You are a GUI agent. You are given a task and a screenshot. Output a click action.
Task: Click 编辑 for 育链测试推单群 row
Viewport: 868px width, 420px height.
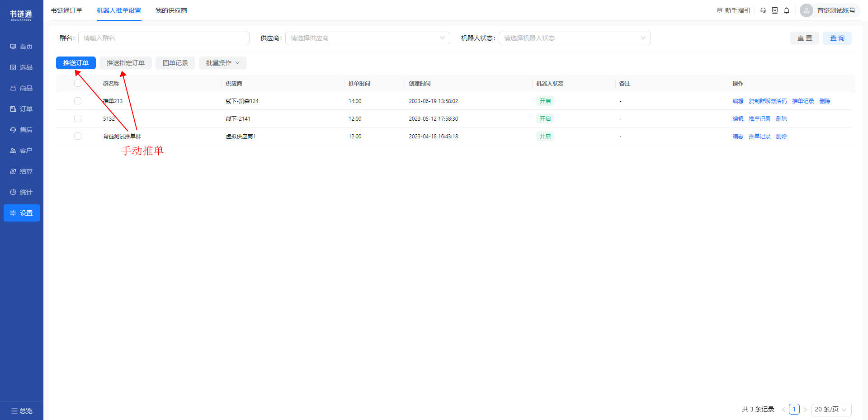pos(738,136)
